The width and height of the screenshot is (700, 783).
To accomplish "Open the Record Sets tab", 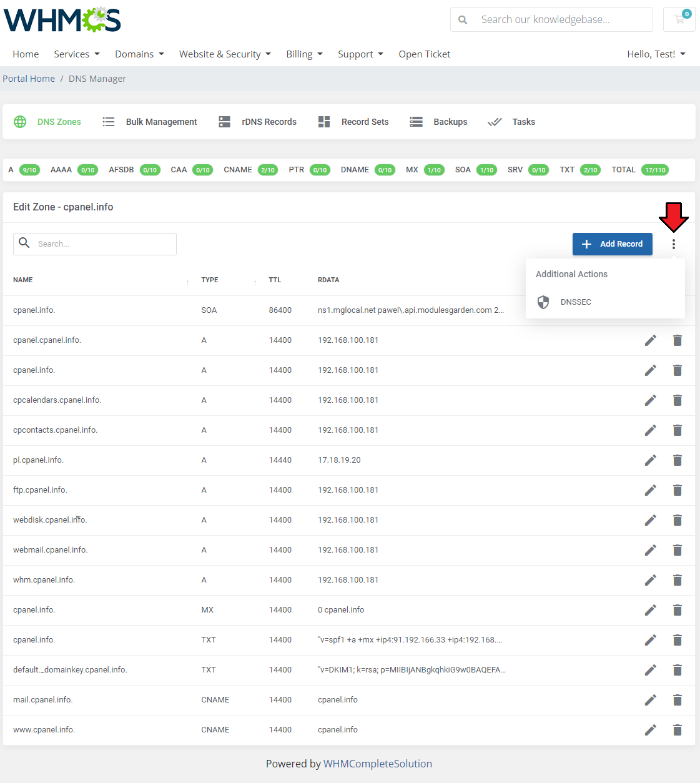I will [353, 122].
